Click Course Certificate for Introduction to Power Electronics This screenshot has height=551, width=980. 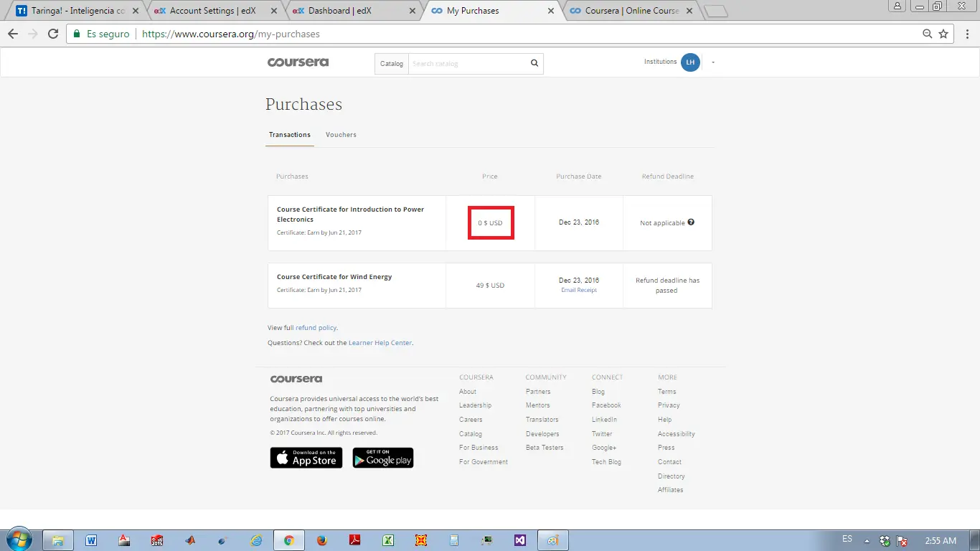(351, 215)
